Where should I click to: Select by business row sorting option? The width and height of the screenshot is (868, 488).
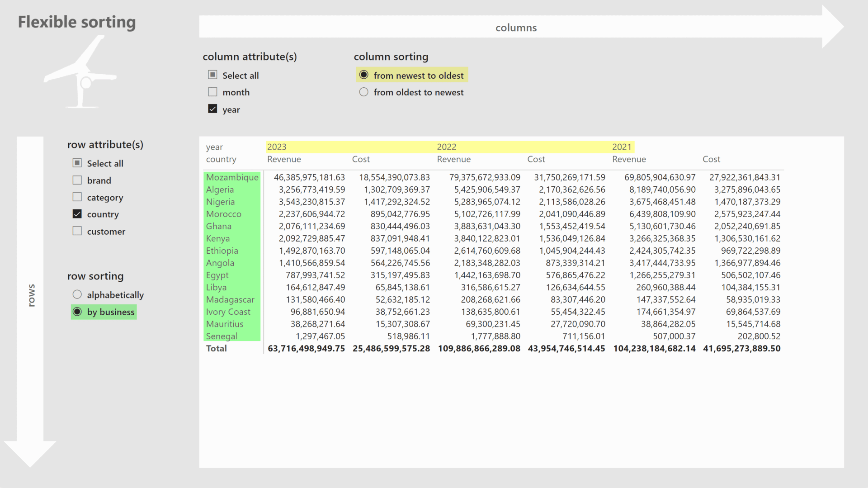[77, 312]
